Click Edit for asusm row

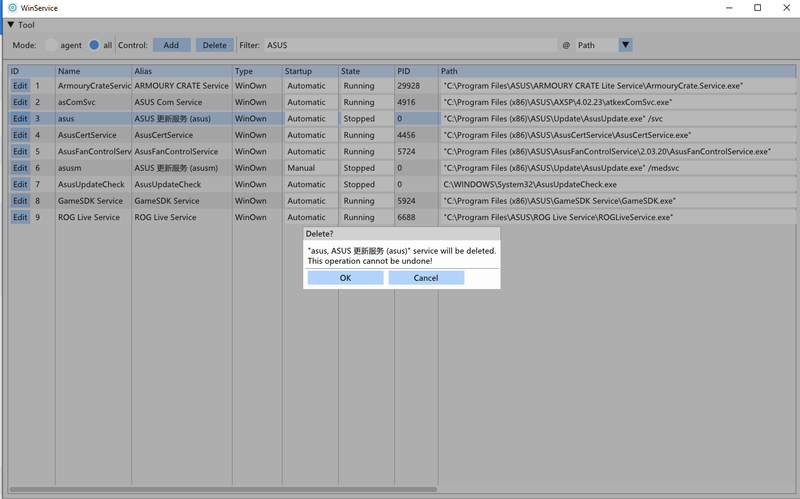(x=20, y=168)
